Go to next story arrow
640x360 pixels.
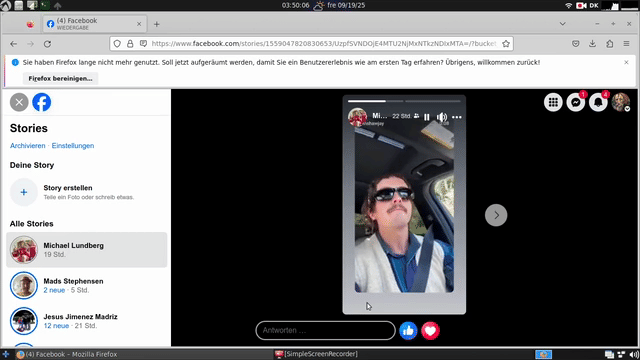[x=496, y=215]
